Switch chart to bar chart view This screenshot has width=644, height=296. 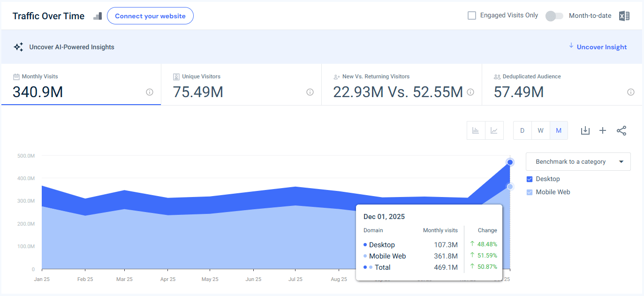pyautogui.click(x=476, y=130)
